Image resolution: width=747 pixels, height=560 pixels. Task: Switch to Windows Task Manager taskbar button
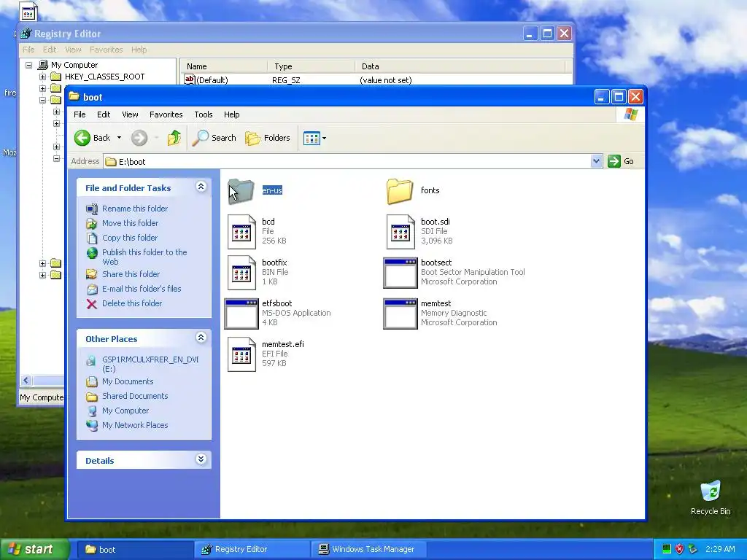368,550
